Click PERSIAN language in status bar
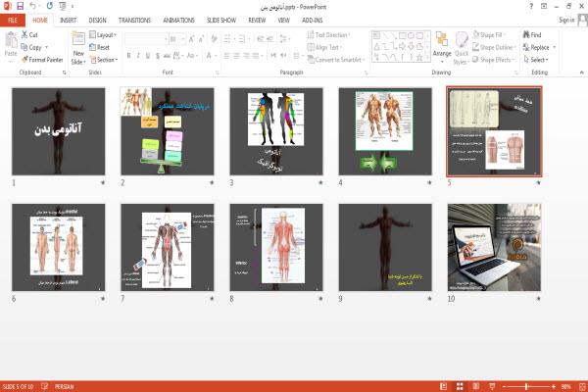 [64, 386]
